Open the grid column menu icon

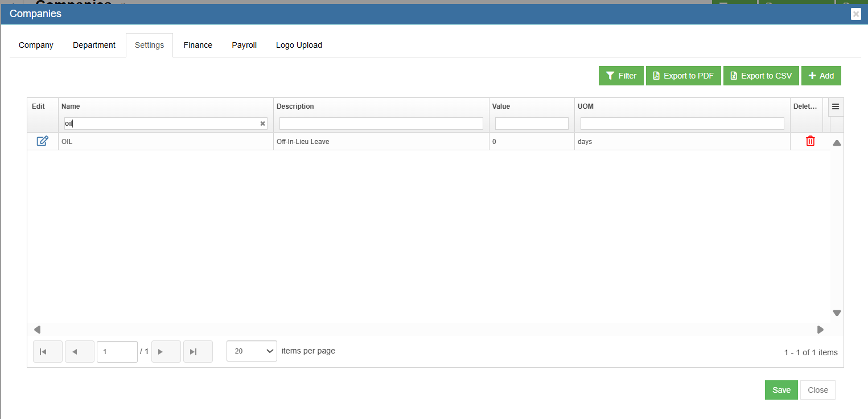click(835, 106)
